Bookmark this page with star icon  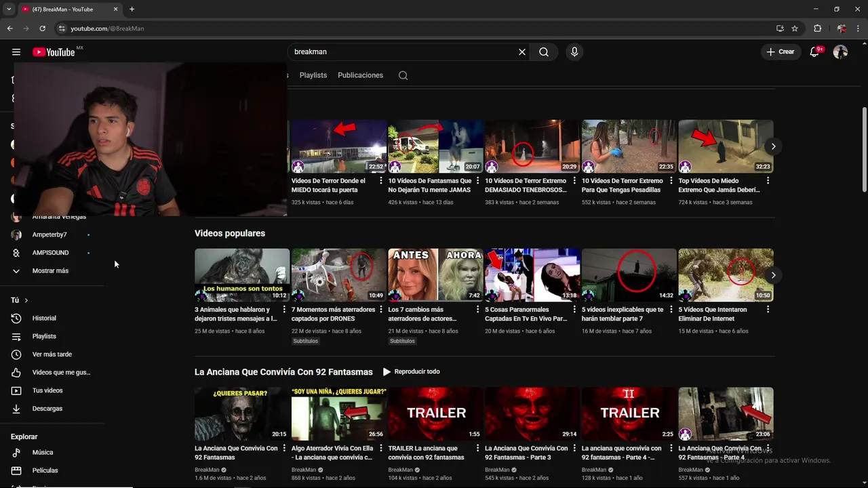pos(795,28)
